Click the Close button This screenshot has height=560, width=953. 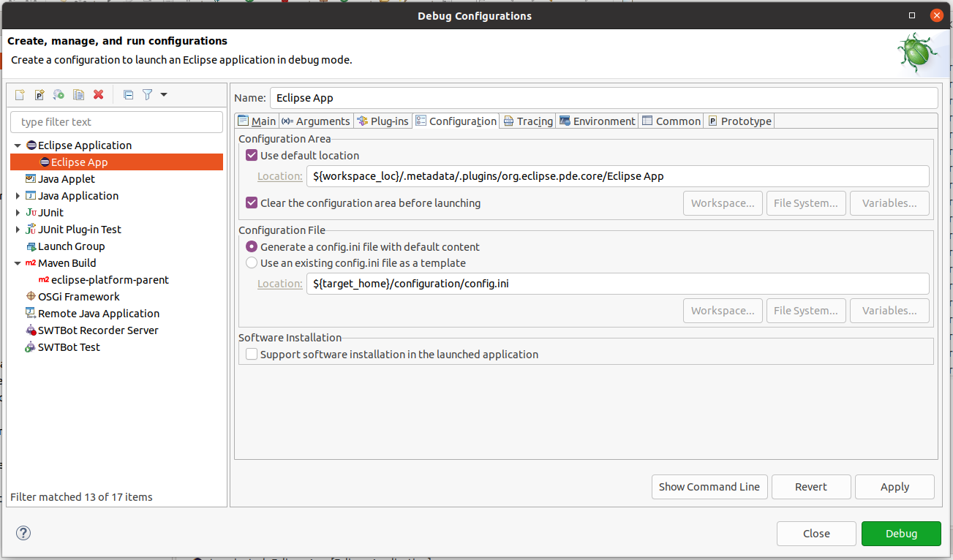click(816, 534)
